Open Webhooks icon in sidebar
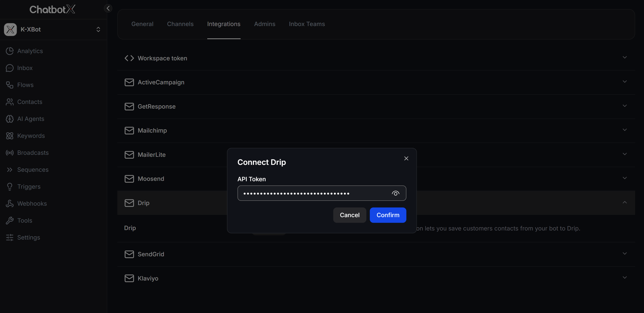The width and height of the screenshot is (644, 313). [9, 204]
